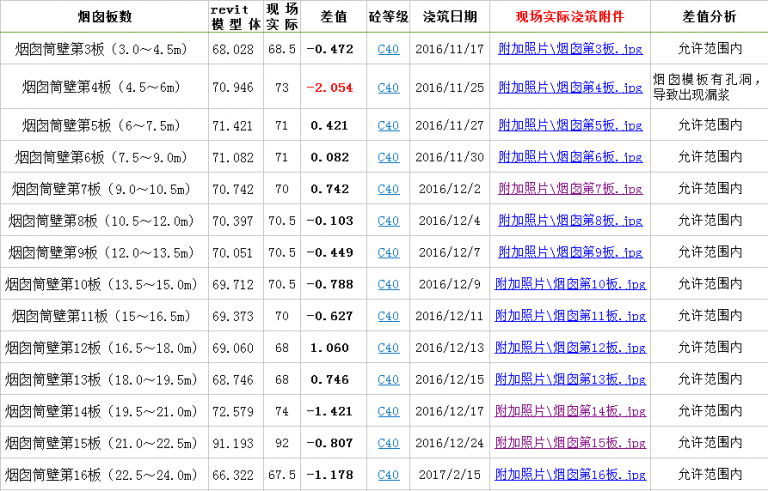The height and width of the screenshot is (491, 768).
Task: Click the C40 link in 烟囱筒壁第9板 row
Action: [x=388, y=252]
